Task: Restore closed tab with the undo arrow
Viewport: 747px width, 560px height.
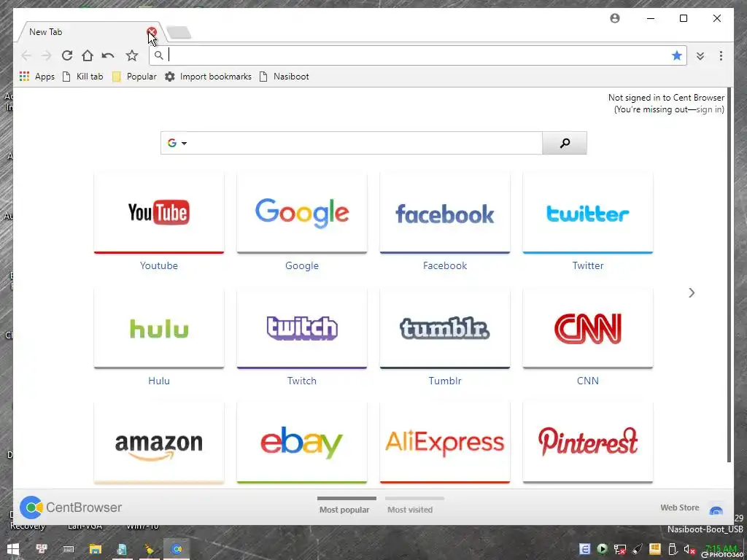Action: tap(108, 55)
